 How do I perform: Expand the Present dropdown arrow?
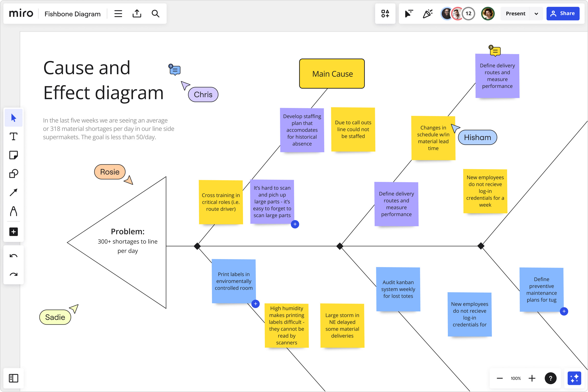536,13
